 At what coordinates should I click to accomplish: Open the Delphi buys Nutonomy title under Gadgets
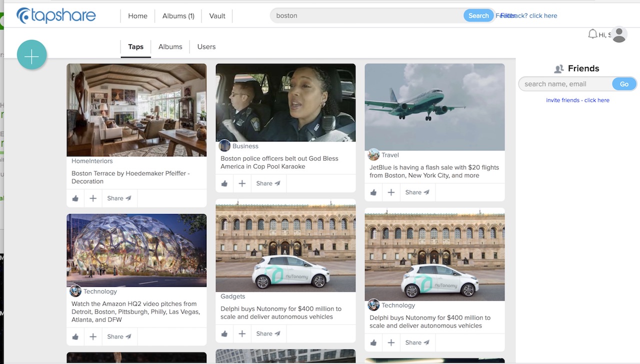click(x=281, y=313)
